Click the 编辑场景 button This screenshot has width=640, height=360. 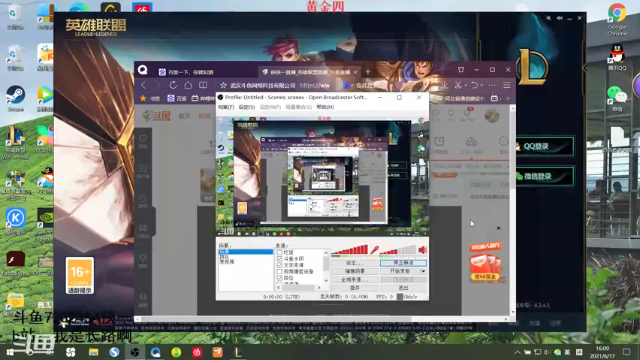pyautogui.click(x=355, y=271)
